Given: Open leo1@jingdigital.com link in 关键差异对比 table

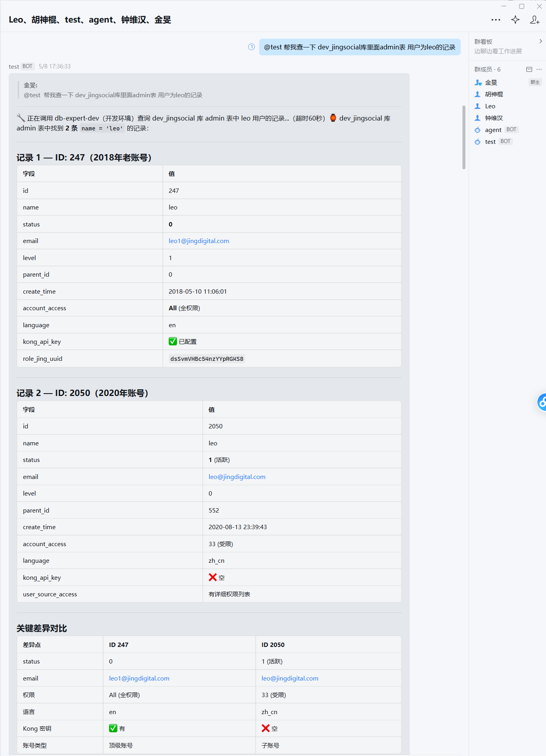Looking at the screenshot, I should tap(139, 678).
